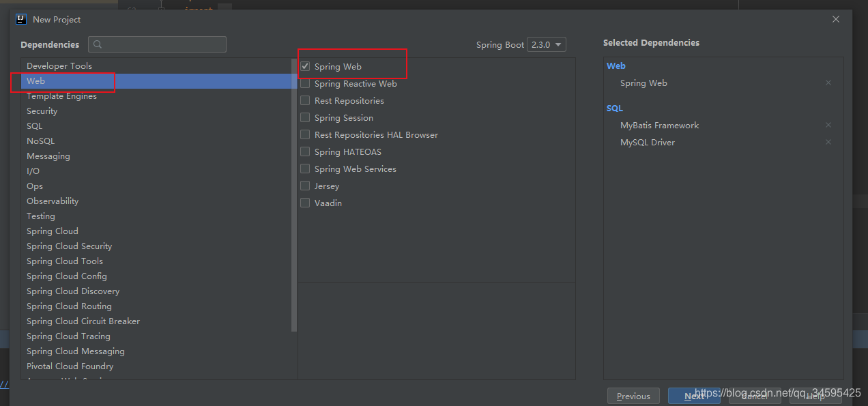The image size is (868, 406).
Task: Enable the Spring Reactive Web checkbox
Action: (305, 83)
